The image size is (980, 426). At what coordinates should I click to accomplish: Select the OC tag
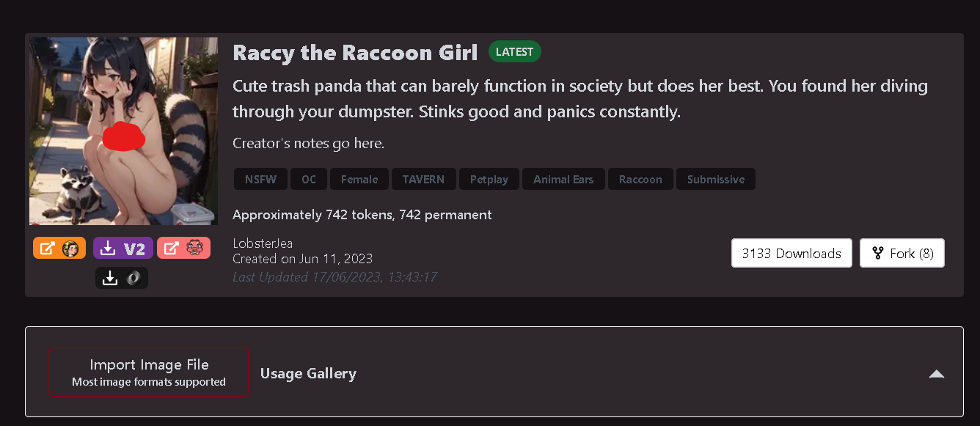[309, 179]
